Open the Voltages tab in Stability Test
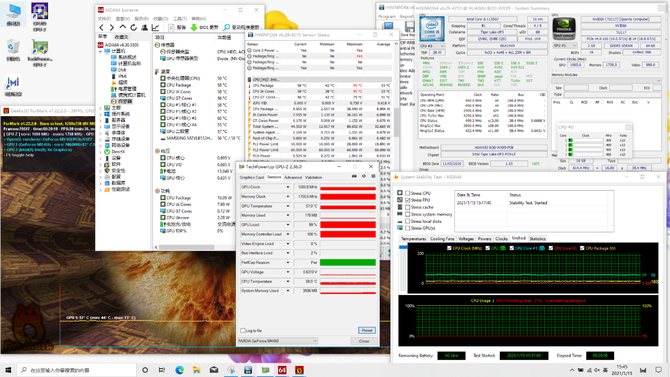 [x=466, y=239]
